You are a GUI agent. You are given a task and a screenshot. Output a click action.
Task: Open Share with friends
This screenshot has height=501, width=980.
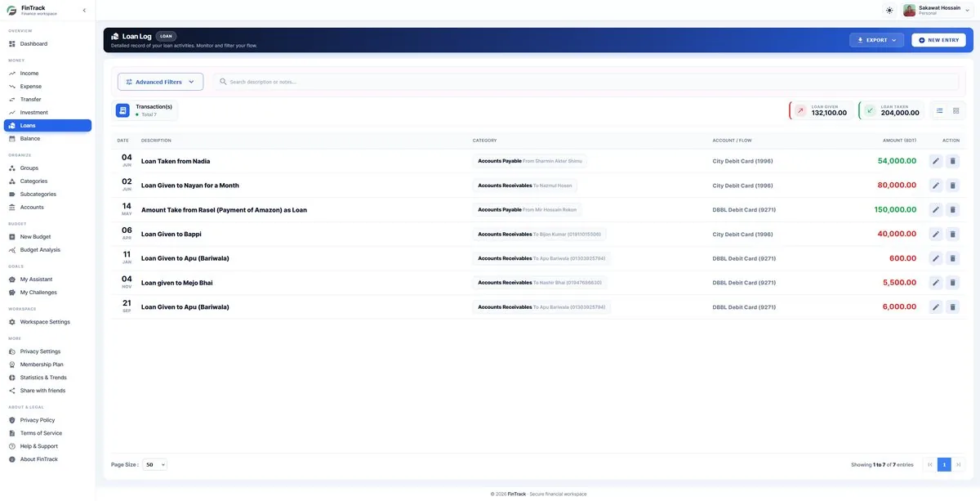click(47, 390)
